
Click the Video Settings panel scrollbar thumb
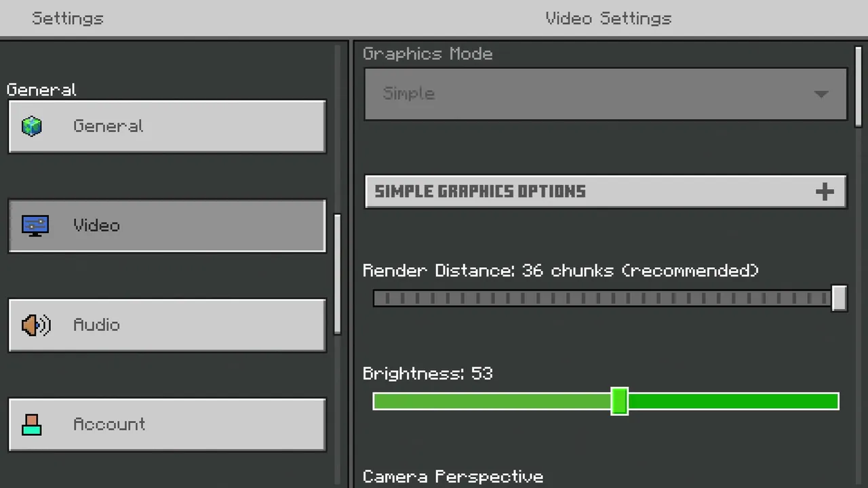click(859, 86)
